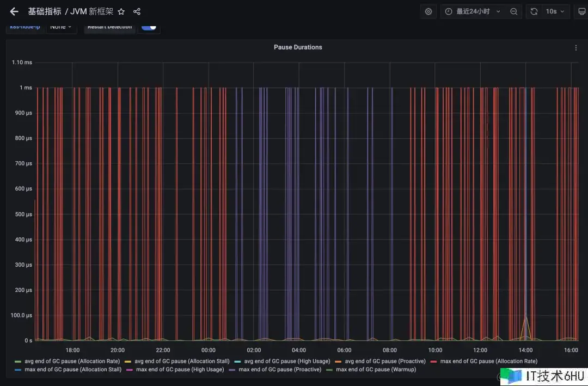Screen dimensions: 588x386
Task: Share the dashboard via share icon
Action: [x=137, y=11]
